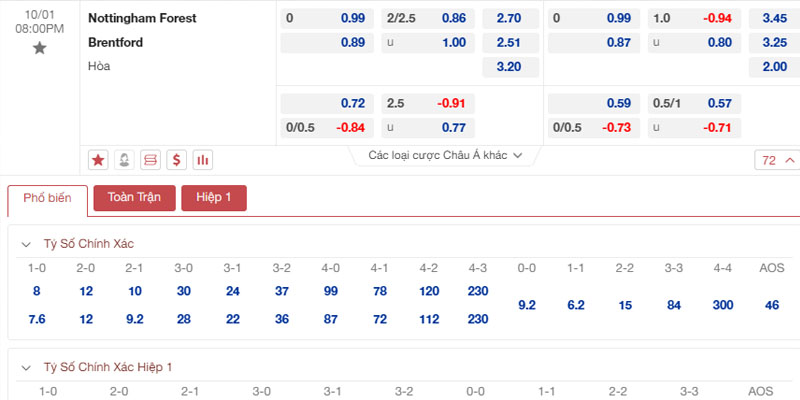The height and width of the screenshot is (400, 800).
Task: Pick correct score 3-0 odds 28
Action: coord(184,319)
